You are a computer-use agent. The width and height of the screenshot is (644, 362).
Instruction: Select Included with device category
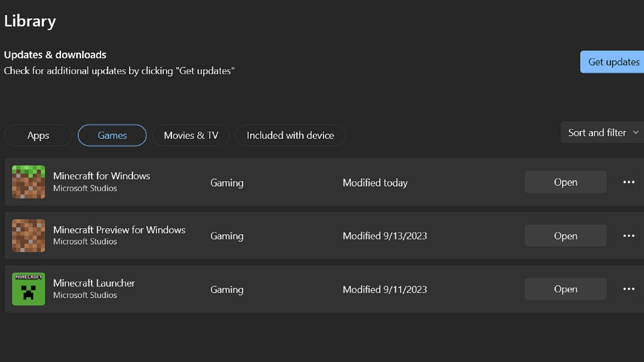tap(290, 135)
